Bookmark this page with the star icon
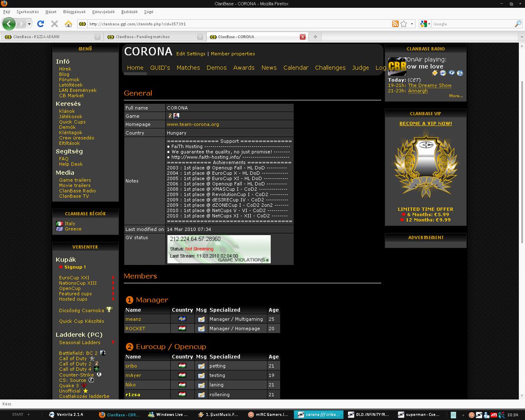Image resolution: width=525 pixels, height=420 pixels. pyautogui.click(x=404, y=24)
